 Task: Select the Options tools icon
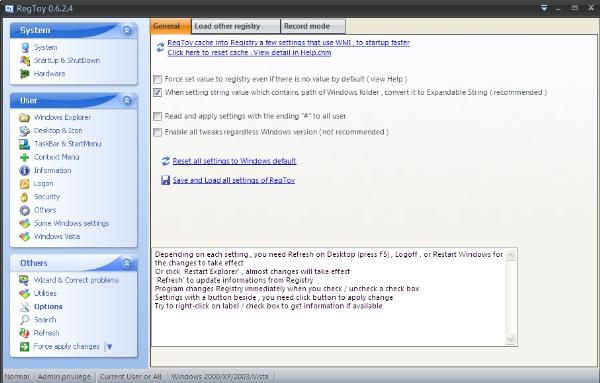[x=24, y=306]
